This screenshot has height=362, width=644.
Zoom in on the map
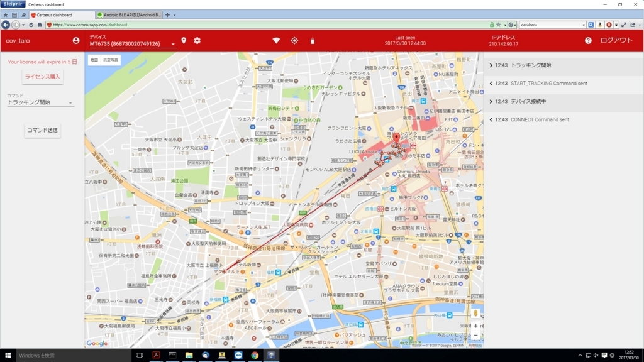[x=475, y=326]
